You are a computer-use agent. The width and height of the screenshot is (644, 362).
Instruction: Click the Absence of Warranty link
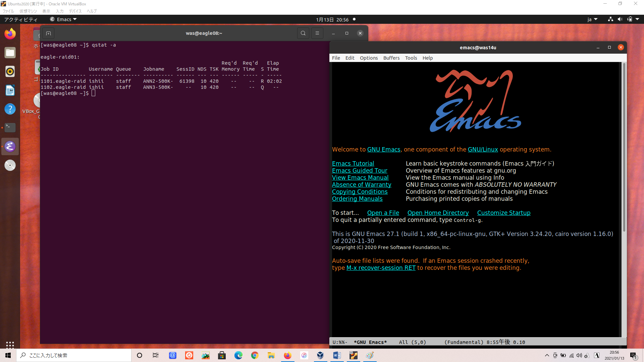point(362,185)
